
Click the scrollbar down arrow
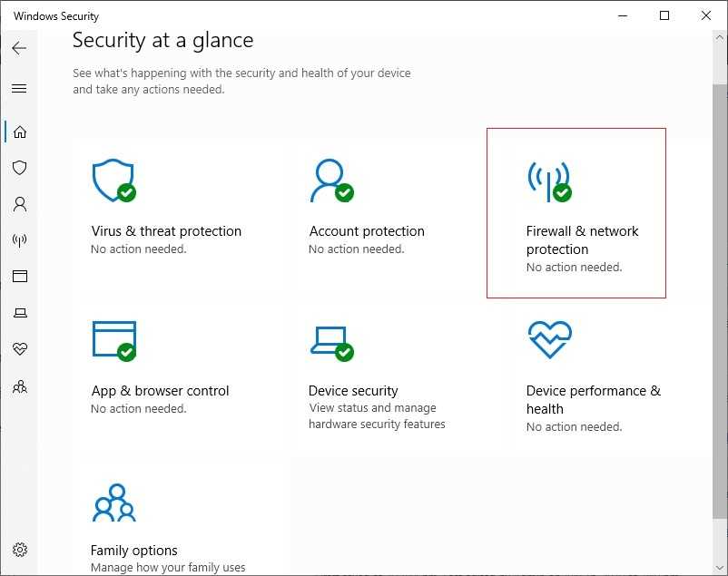point(720,567)
